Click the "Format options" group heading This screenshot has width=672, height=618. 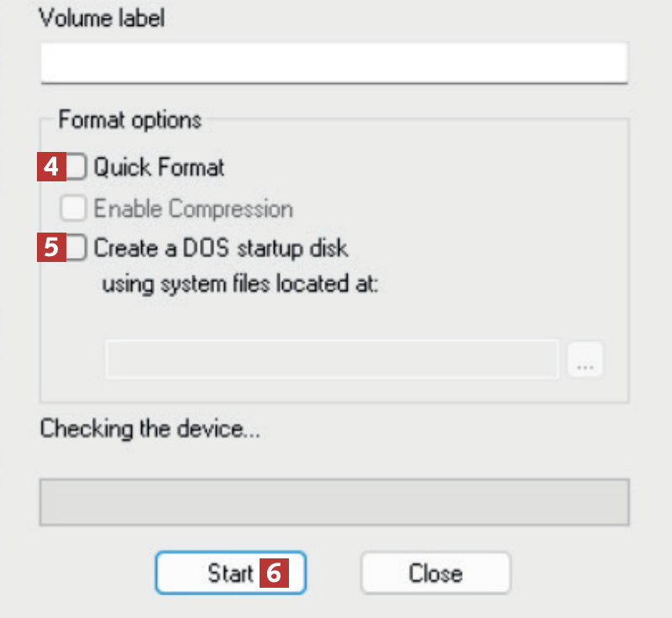click(x=129, y=119)
